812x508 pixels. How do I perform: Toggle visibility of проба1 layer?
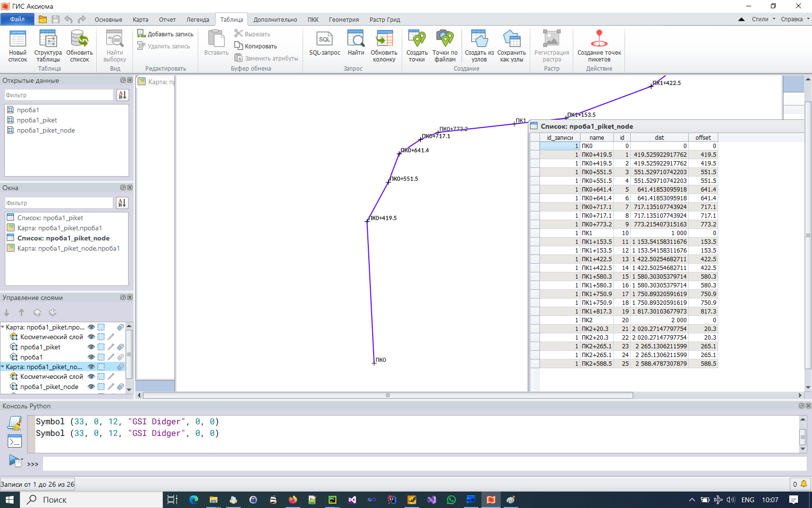point(91,357)
